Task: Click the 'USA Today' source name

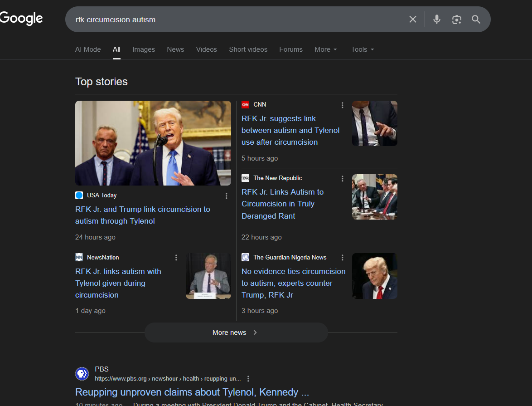Action: 102,195
